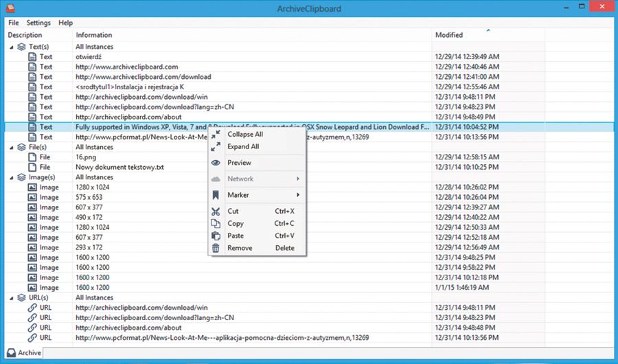This screenshot has width=618, height=364.
Task: Click the Copy icon in context menu
Action: 216,224
